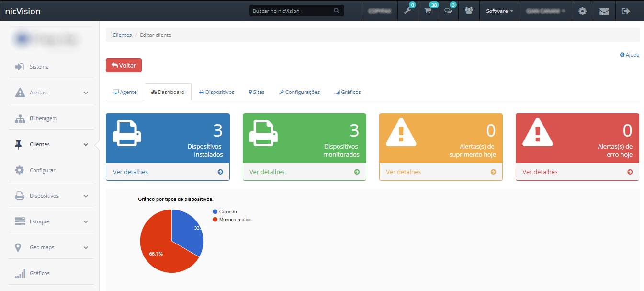644x291 pixels.
Task: Open the shopping cart icon with badge 38
Action: [x=428, y=11]
